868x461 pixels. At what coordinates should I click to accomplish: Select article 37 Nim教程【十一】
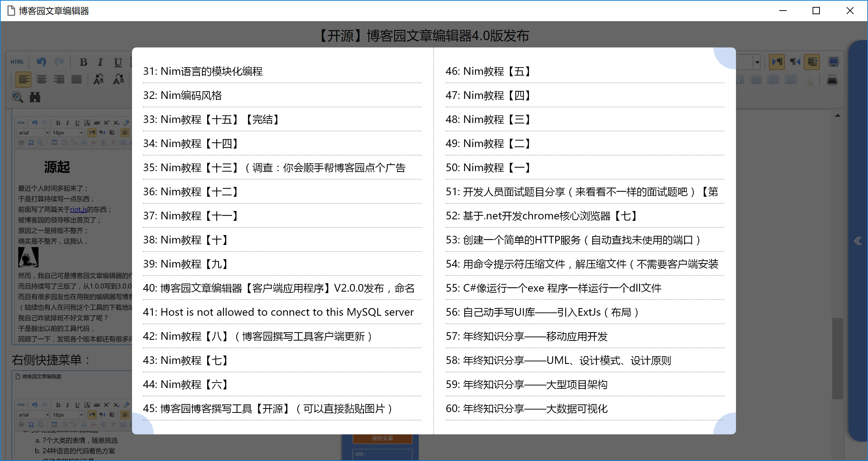tap(282, 216)
